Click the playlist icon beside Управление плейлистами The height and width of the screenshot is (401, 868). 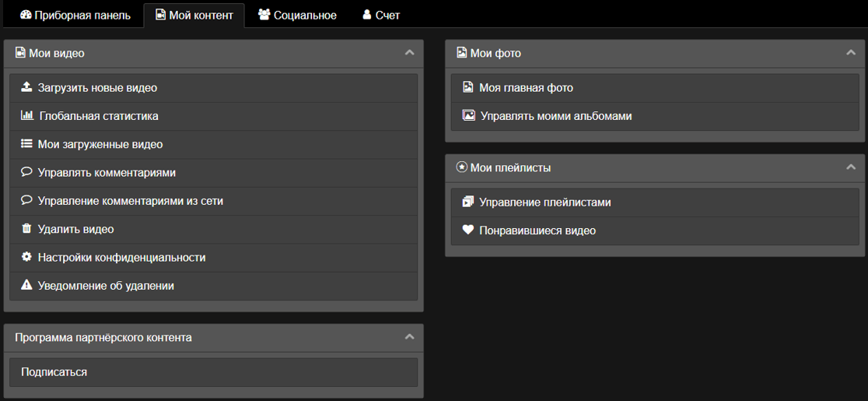point(467,202)
